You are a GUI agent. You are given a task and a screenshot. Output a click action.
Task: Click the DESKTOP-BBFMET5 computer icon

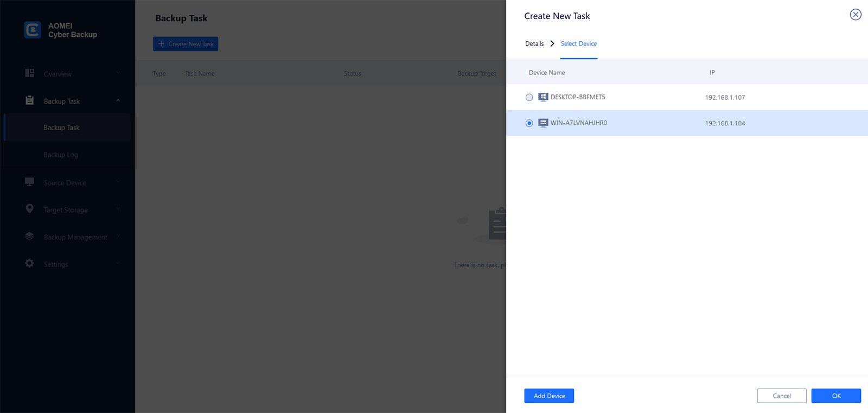click(x=543, y=97)
